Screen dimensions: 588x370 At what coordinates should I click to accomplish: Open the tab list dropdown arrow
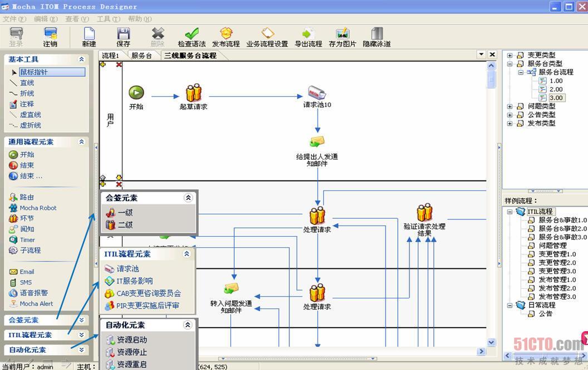coord(481,54)
